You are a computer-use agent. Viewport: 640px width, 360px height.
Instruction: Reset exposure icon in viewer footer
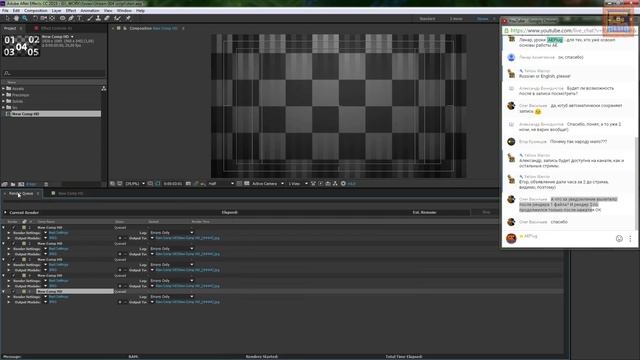tap(343, 184)
